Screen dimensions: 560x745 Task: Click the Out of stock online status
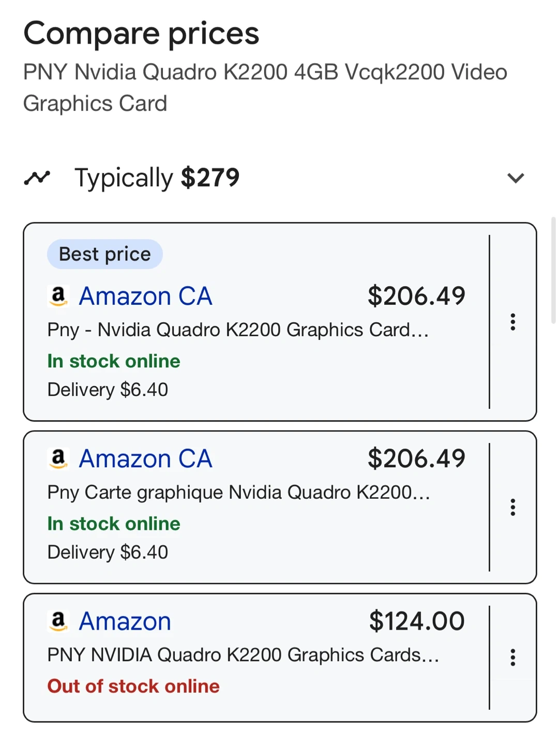pyautogui.click(x=133, y=686)
